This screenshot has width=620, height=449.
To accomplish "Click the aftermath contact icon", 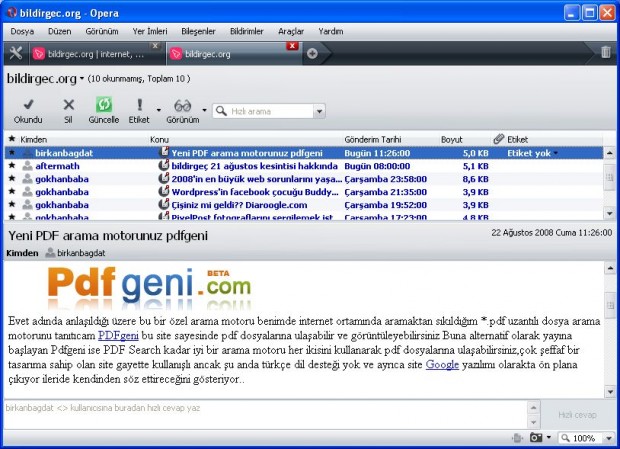I will 27,166.
